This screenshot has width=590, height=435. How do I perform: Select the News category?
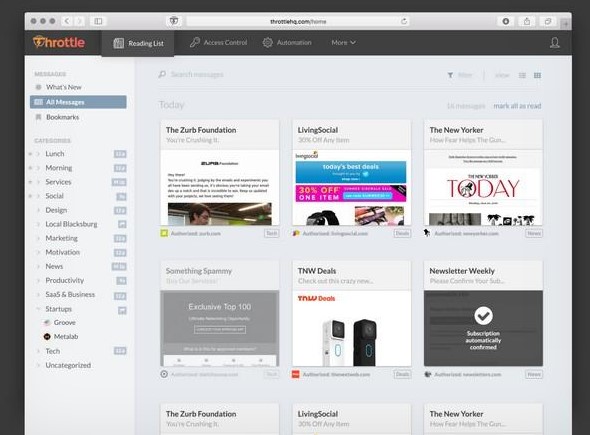click(54, 266)
